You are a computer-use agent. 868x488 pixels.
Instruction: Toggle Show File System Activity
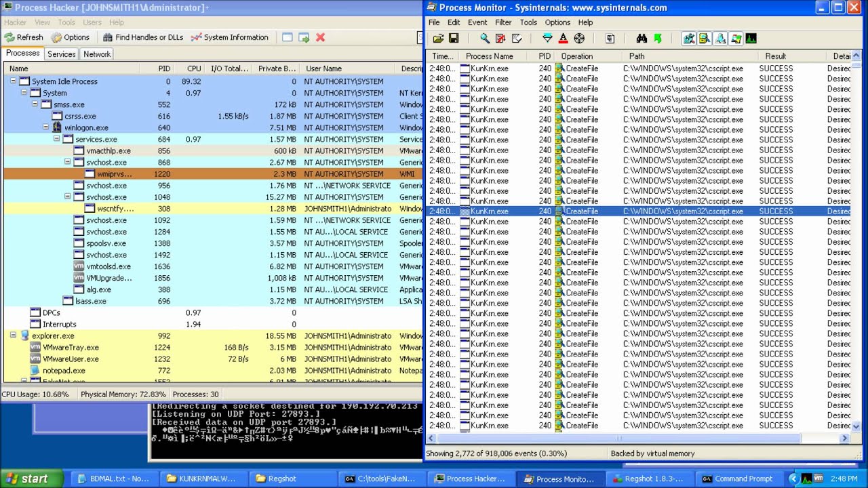(705, 39)
